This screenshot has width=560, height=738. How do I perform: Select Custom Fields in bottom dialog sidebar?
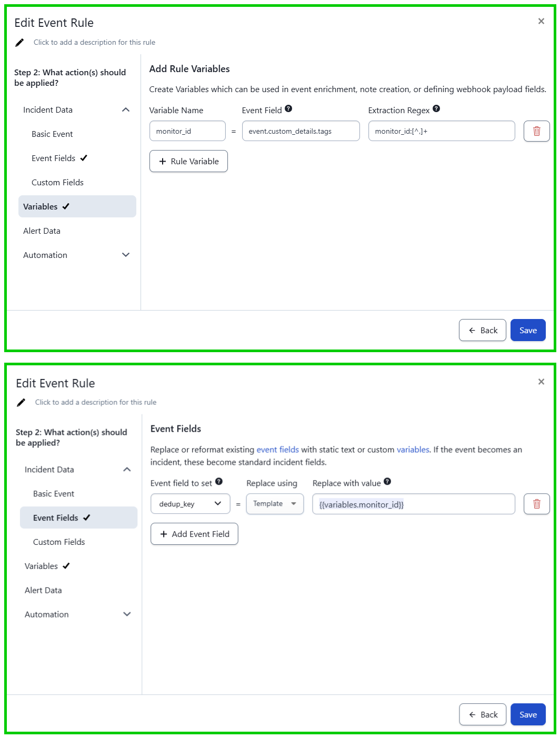[x=78, y=542]
